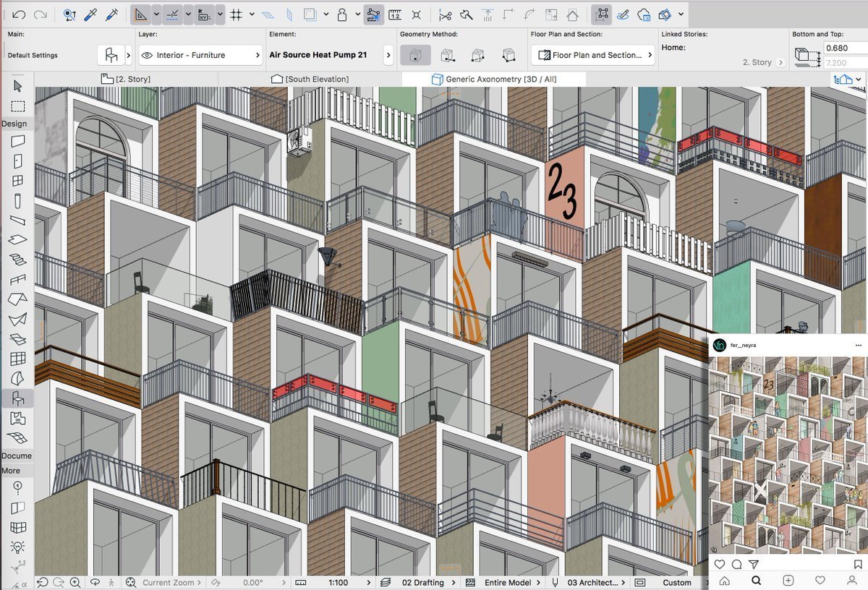
Task: Switch to the South Elevation tab
Action: click(x=309, y=79)
